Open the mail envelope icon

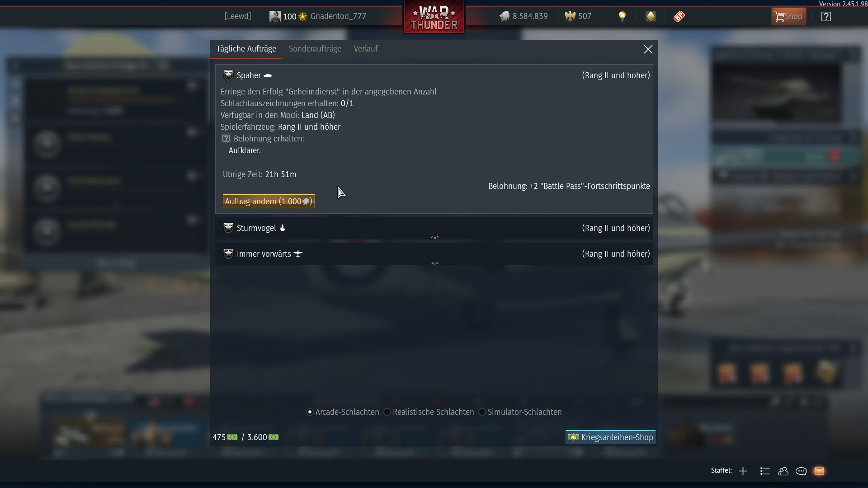pyautogui.click(x=819, y=471)
